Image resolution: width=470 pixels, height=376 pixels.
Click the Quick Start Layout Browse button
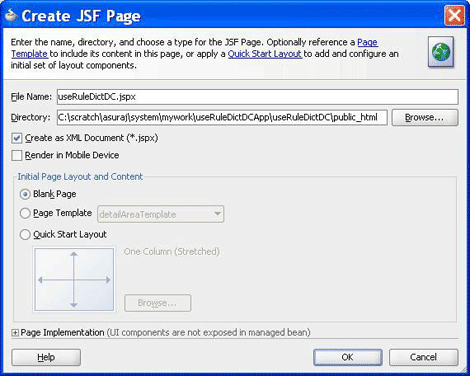pos(158,303)
